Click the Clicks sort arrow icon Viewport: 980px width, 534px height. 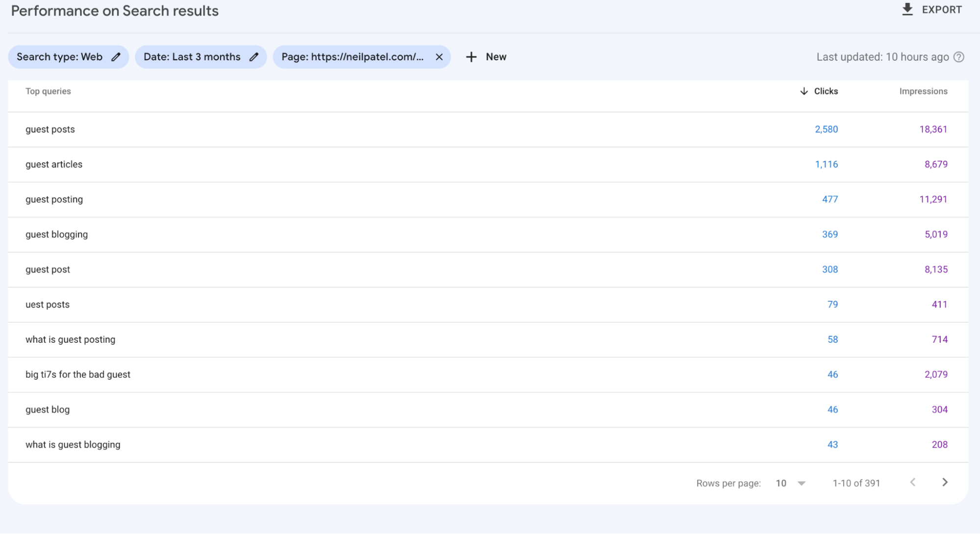pos(804,91)
